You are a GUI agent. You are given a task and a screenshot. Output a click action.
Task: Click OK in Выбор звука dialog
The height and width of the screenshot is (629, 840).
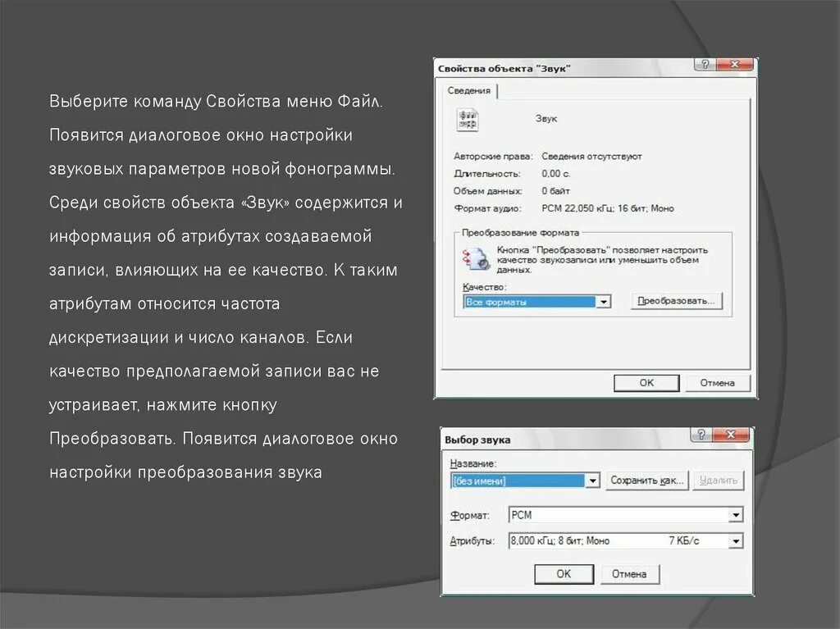tap(564, 574)
